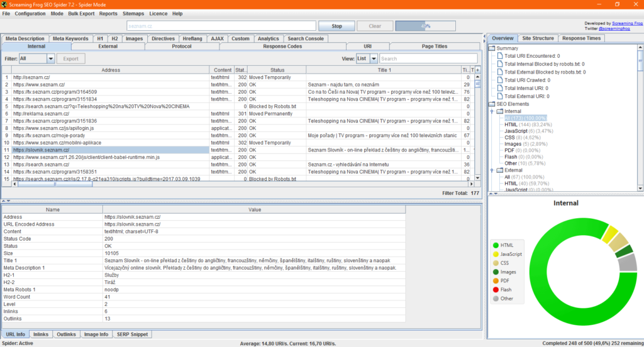Open the Configuration menu
This screenshot has height=347, width=644.
(30, 14)
